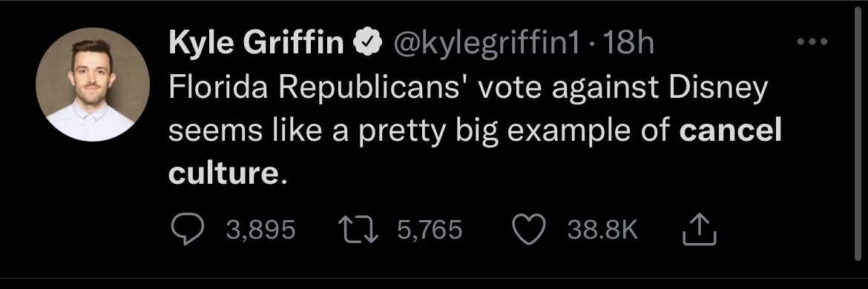Screen dimensions: 868x289
Task: Click the reply speech bubble icon
Action: click(x=187, y=229)
